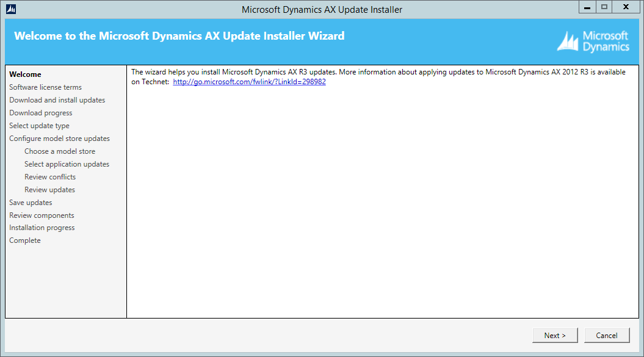Select the Select update type step
This screenshot has width=644, height=357.
click(39, 126)
